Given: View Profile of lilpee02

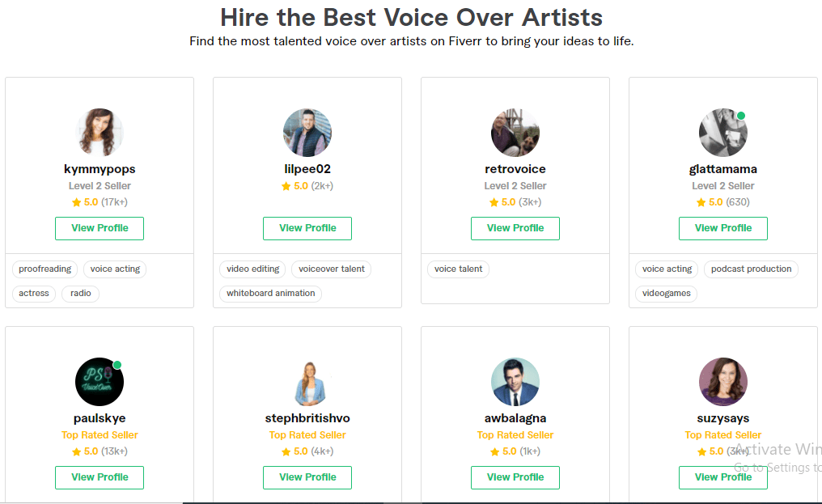Looking at the screenshot, I should tap(307, 228).
